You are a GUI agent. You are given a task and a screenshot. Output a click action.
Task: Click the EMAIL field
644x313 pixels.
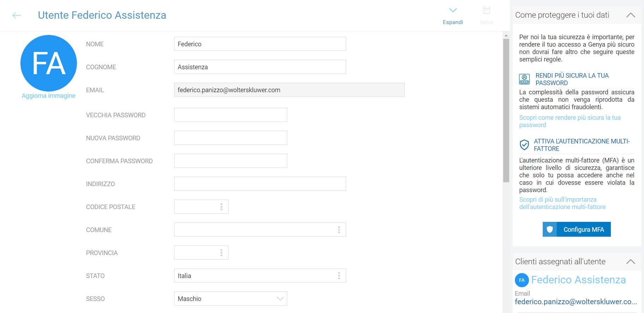click(289, 90)
